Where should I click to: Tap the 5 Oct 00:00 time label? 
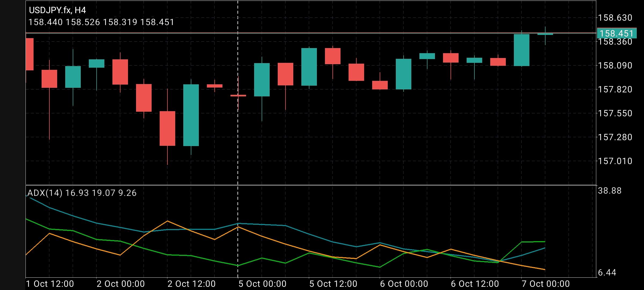(262, 284)
